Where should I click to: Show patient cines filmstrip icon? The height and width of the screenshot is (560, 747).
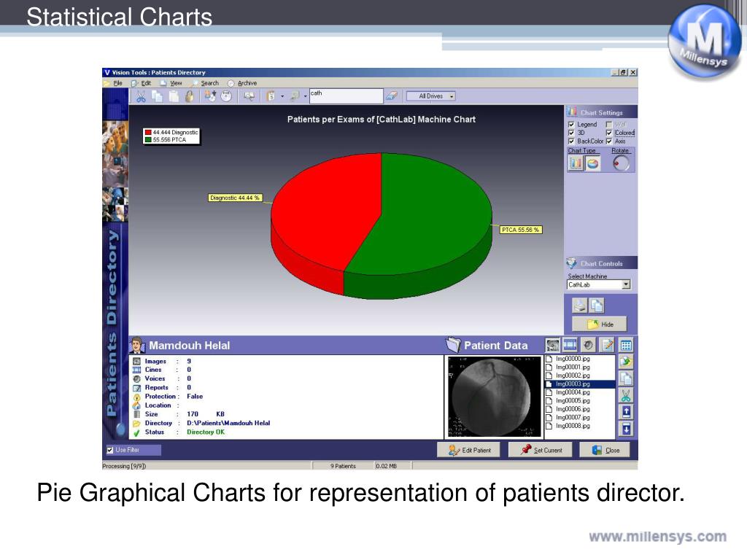click(570, 345)
